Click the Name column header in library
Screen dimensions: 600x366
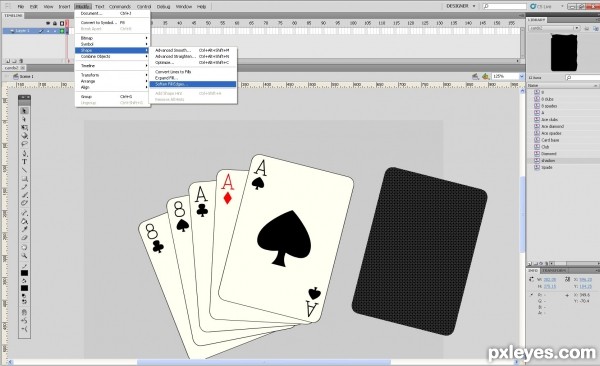tap(562, 86)
